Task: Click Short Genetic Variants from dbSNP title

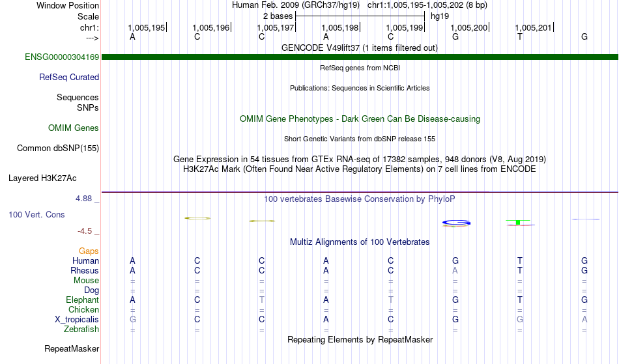Action: (x=360, y=139)
